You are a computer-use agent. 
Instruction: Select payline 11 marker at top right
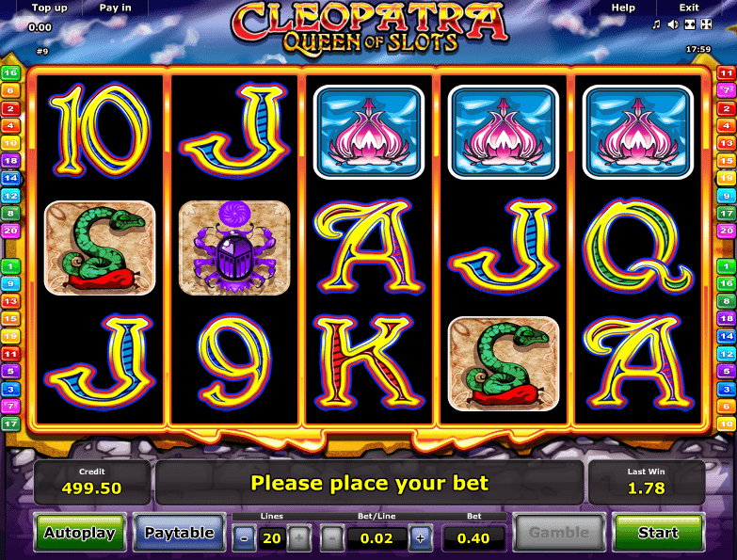(727, 72)
